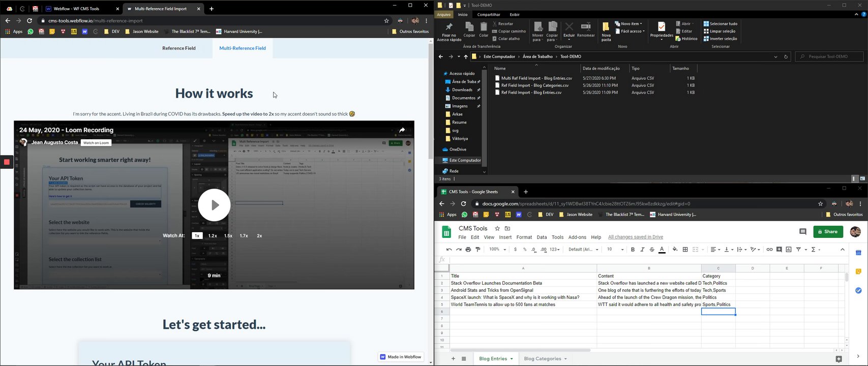Open comment history in Google Sheets
868x366 pixels.
coord(803,232)
